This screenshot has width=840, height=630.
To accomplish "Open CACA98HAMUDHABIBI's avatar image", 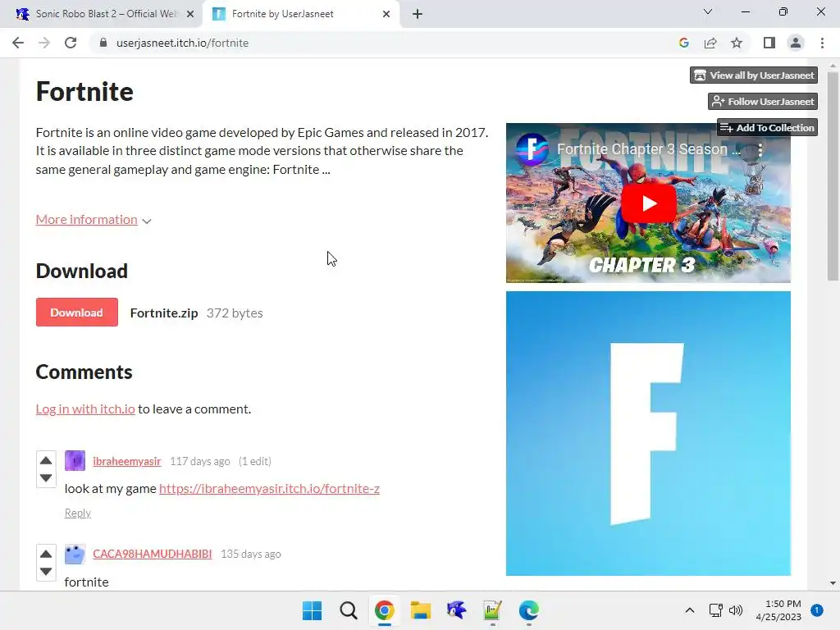I will pyautogui.click(x=75, y=554).
